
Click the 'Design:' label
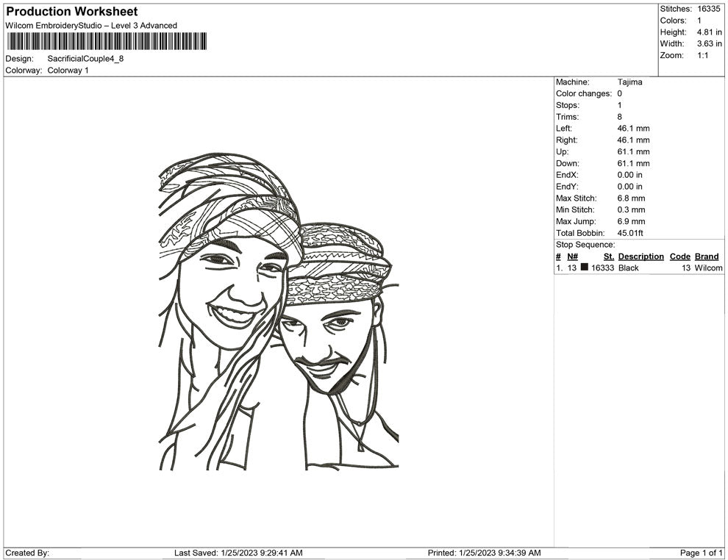(20, 59)
